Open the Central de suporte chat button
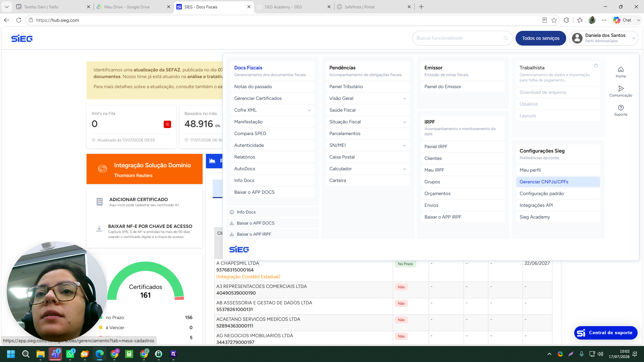644x362 pixels. tap(606, 333)
